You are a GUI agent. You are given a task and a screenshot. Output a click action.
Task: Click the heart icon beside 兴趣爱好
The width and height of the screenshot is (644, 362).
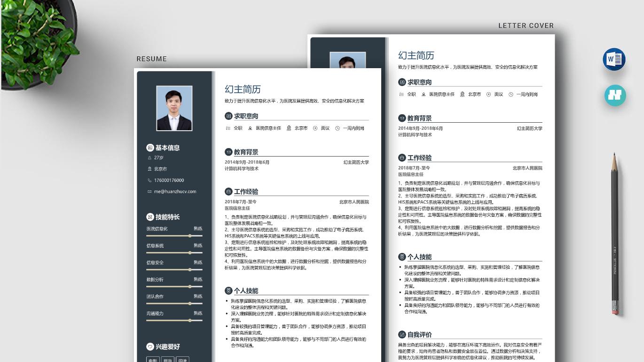tap(150, 346)
